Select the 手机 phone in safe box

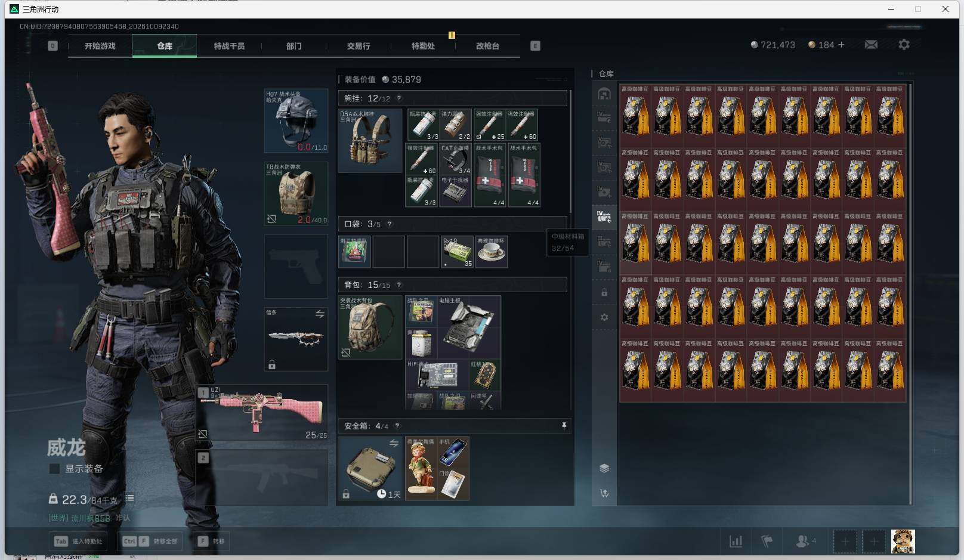click(x=453, y=452)
